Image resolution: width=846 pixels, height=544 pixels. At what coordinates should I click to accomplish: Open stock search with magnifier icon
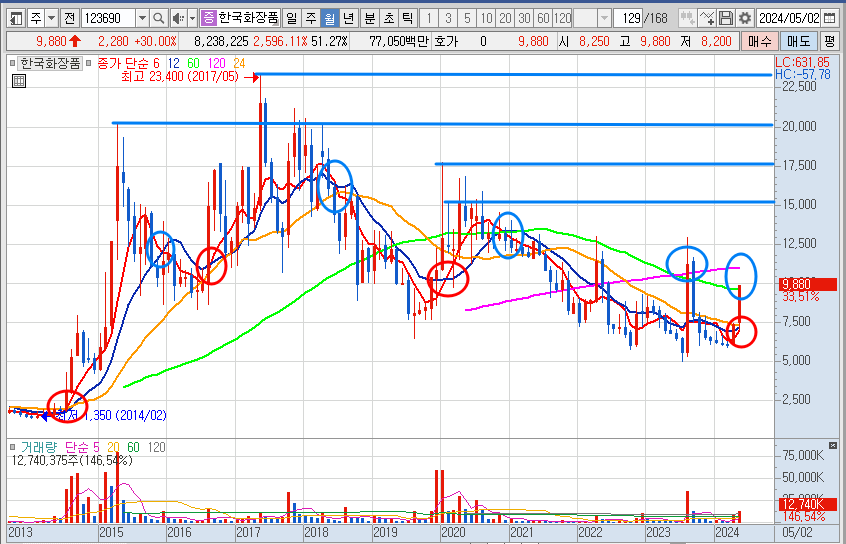point(158,18)
